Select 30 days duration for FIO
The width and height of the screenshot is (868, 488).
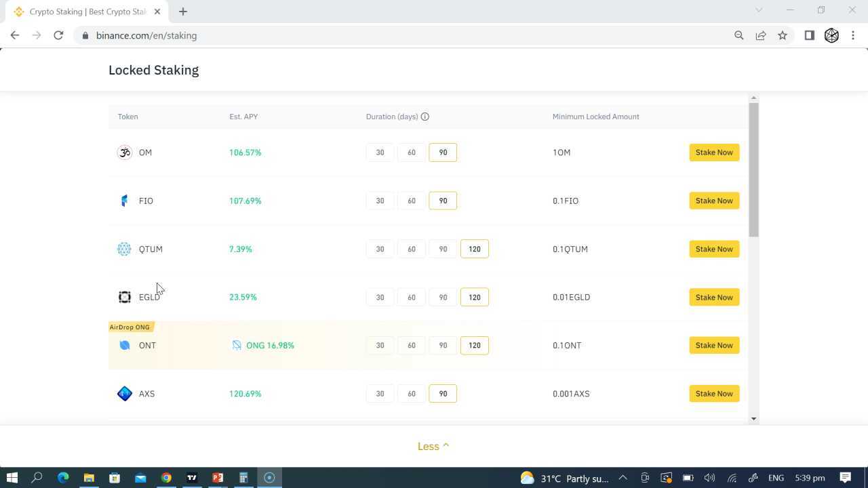(x=380, y=201)
